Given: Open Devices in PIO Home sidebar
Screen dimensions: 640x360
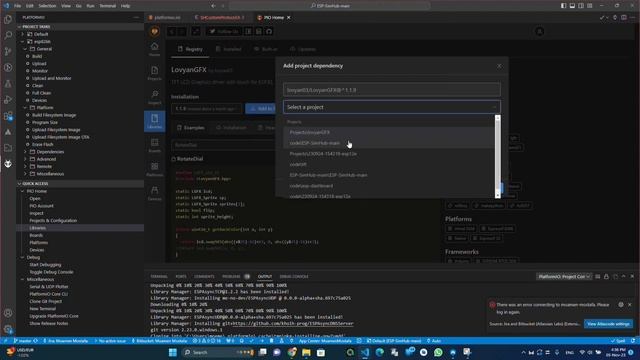Looking at the screenshot, I should pos(154,193).
